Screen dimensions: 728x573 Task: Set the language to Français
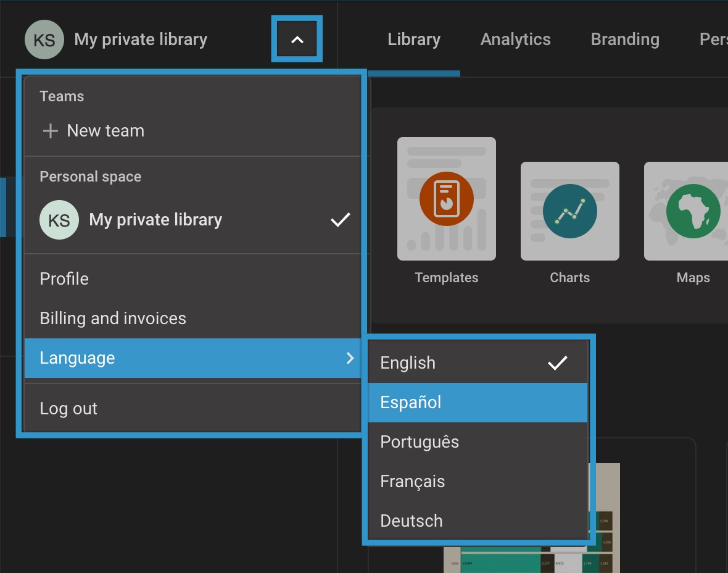[x=412, y=482]
